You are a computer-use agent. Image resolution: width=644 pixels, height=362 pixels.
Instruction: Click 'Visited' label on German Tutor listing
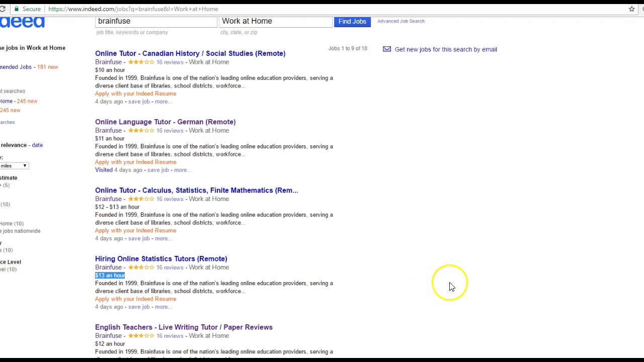[x=104, y=170]
